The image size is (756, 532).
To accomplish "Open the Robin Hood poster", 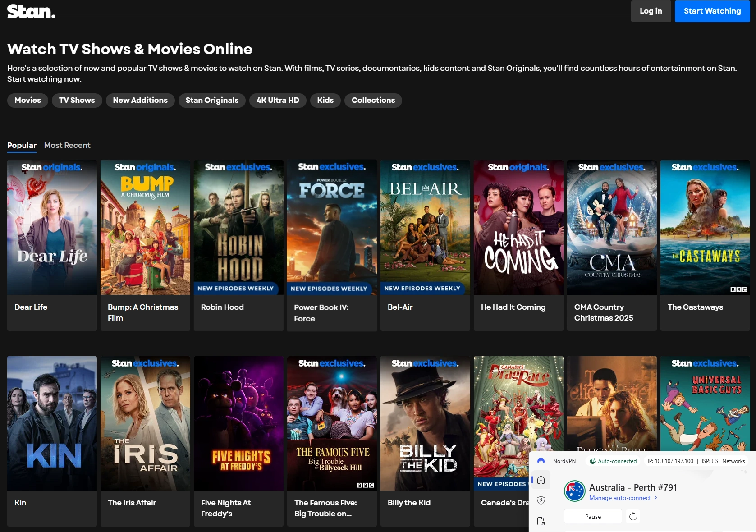I will [238, 227].
